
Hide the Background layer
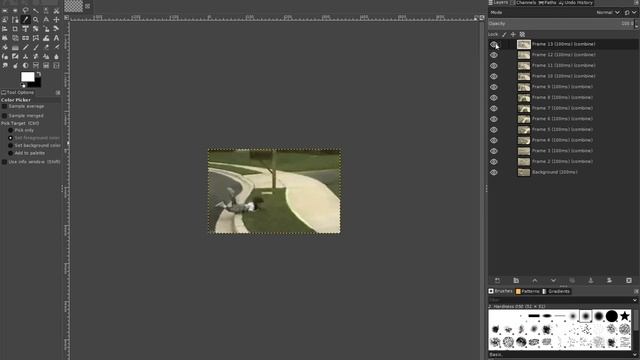494,172
